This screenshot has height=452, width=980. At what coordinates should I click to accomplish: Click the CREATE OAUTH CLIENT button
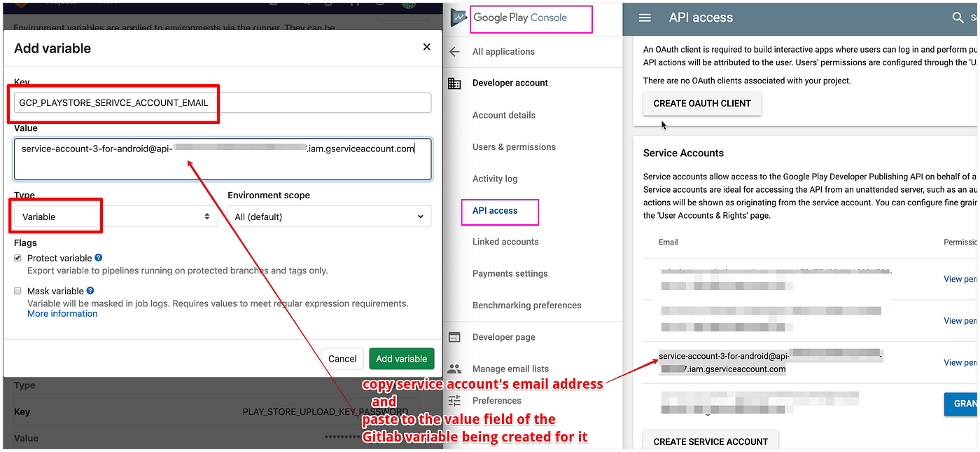701,104
